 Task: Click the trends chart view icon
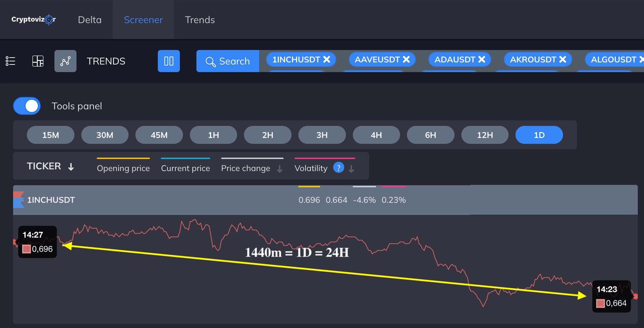(65, 61)
